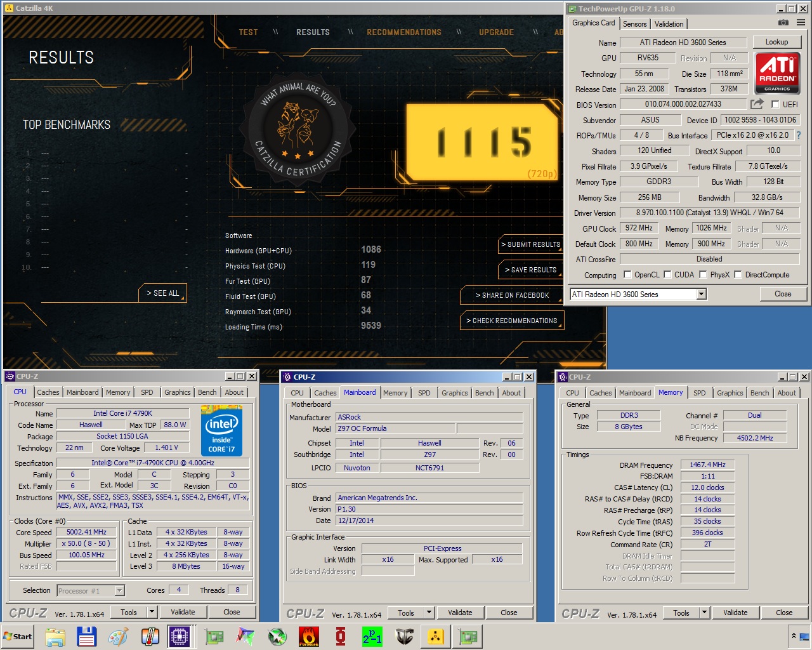
Task: Click the red thermometer taskbar icon
Action: click(x=150, y=637)
